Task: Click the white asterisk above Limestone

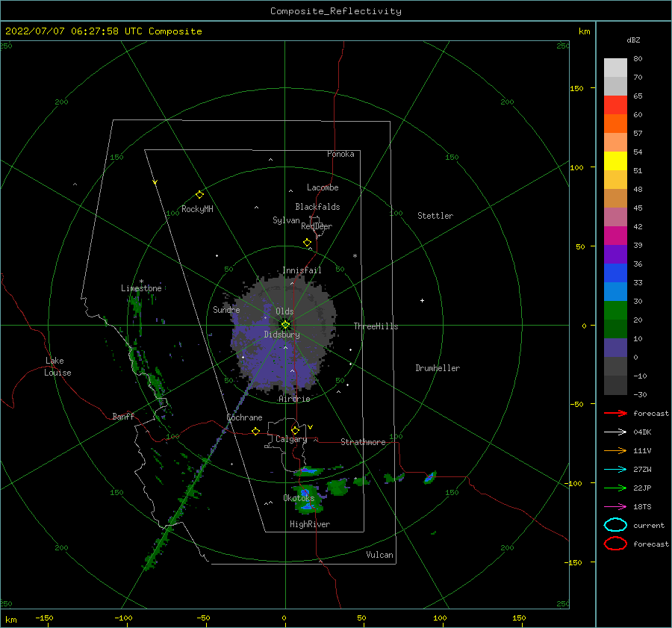Action: click(x=141, y=282)
